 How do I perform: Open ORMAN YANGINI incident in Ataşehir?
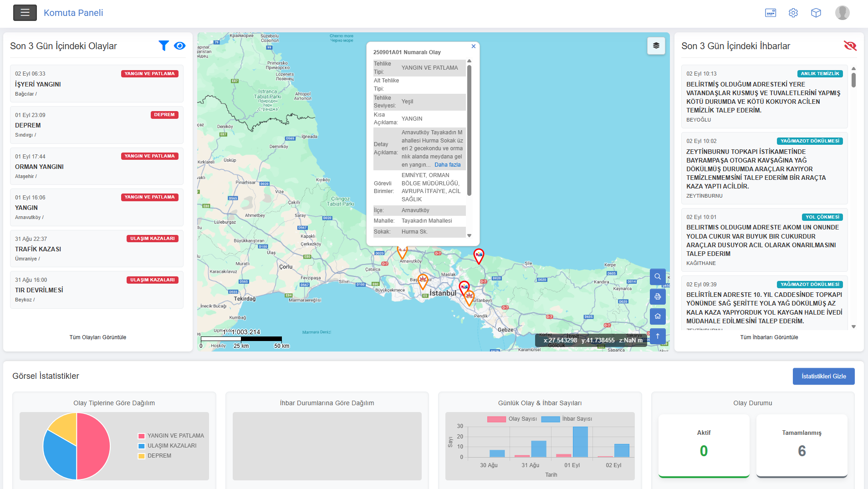click(97, 166)
